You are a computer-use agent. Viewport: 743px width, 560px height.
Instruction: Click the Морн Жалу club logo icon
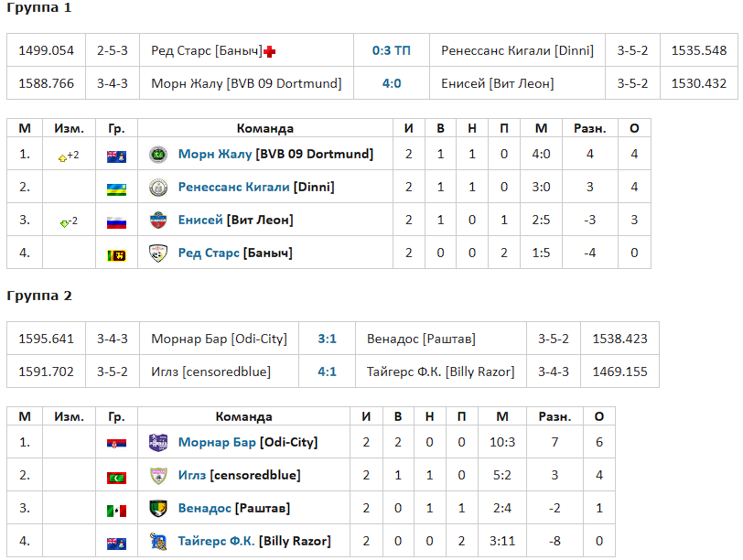tap(157, 154)
